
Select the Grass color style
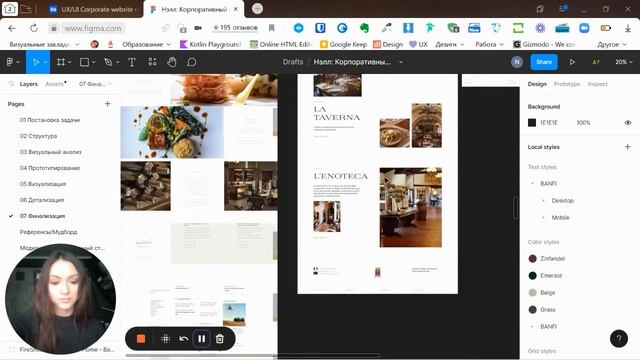(542, 309)
